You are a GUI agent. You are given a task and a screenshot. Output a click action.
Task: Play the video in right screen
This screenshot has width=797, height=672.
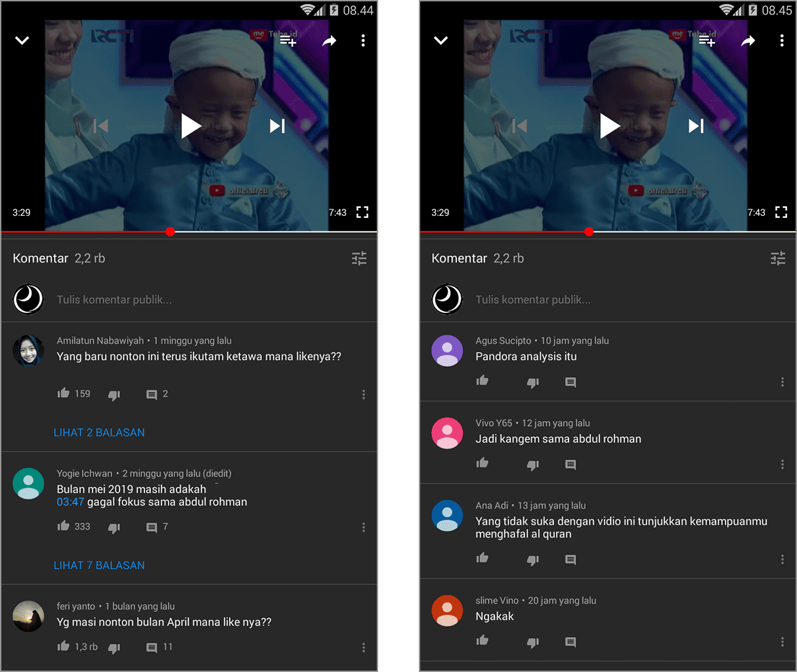pyautogui.click(x=609, y=126)
